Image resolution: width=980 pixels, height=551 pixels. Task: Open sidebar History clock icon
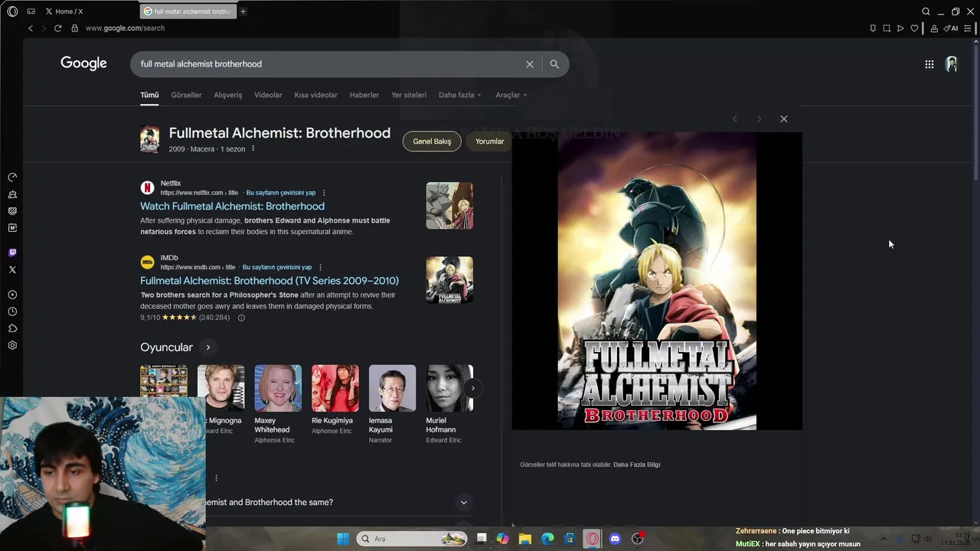[x=12, y=311]
